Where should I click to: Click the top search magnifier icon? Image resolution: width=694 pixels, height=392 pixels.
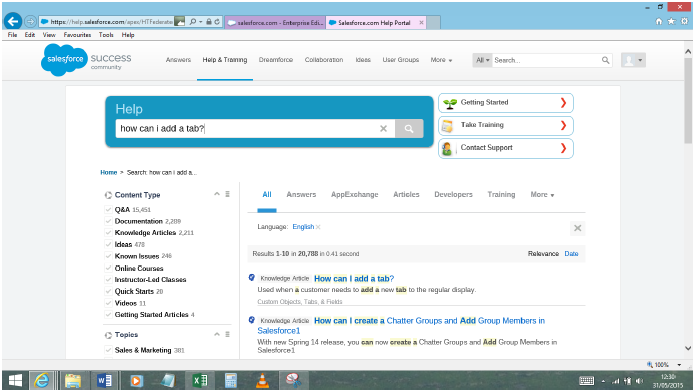pyautogui.click(x=605, y=60)
